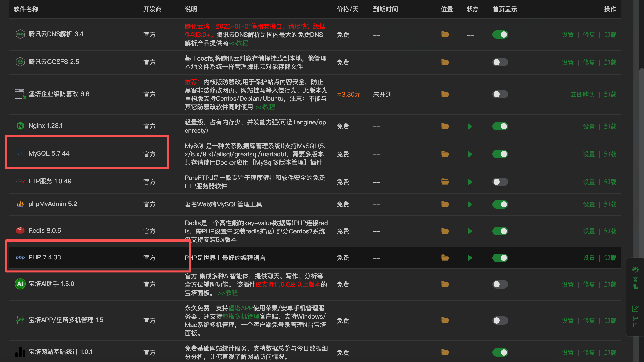Click the 首页显示 column header
644x362 pixels.
point(505,9)
